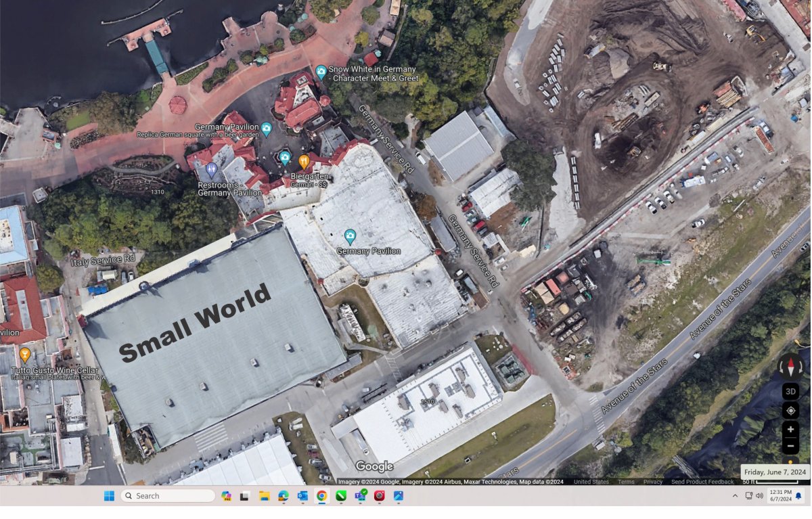Image resolution: width=812 pixels, height=519 pixels.
Task: Click the Snow White in Germany camera pin
Action: pyautogui.click(x=321, y=71)
